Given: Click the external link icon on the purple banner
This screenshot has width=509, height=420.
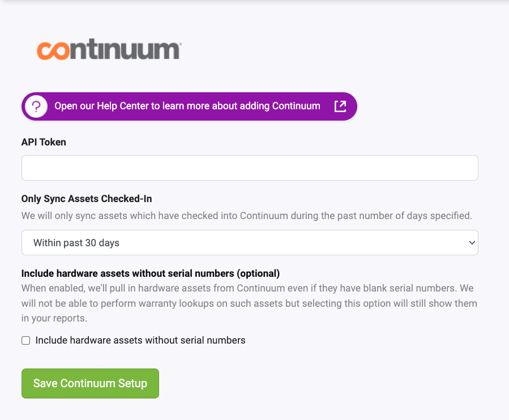Looking at the screenshot, I should 340,106.
